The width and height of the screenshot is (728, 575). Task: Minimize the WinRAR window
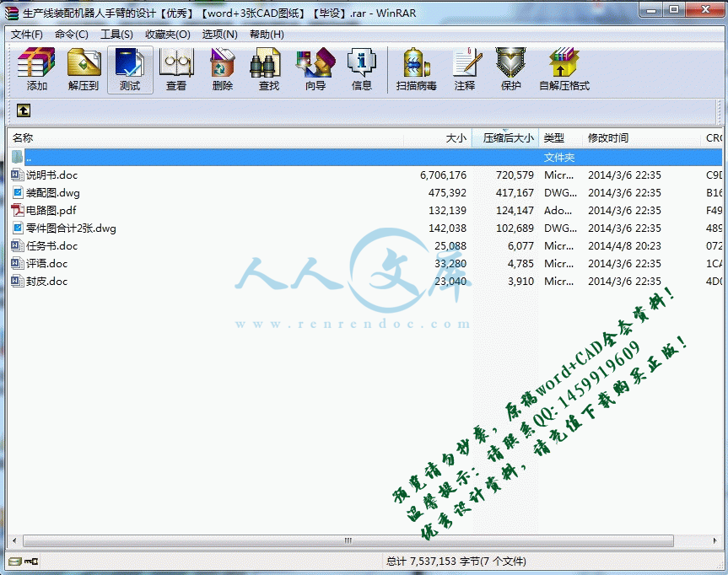(x=651, y=10)
